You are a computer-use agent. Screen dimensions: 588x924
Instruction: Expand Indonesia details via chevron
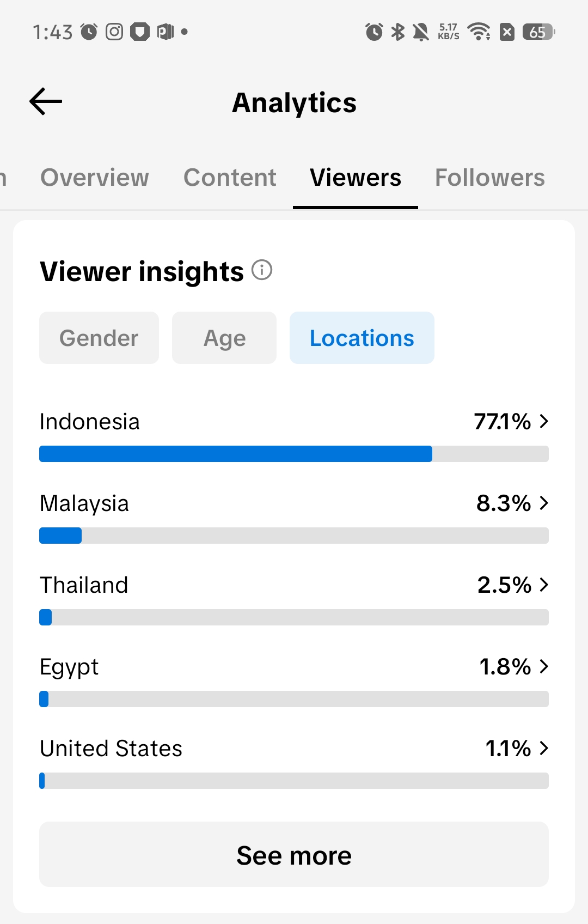click(x=544, y=421)
